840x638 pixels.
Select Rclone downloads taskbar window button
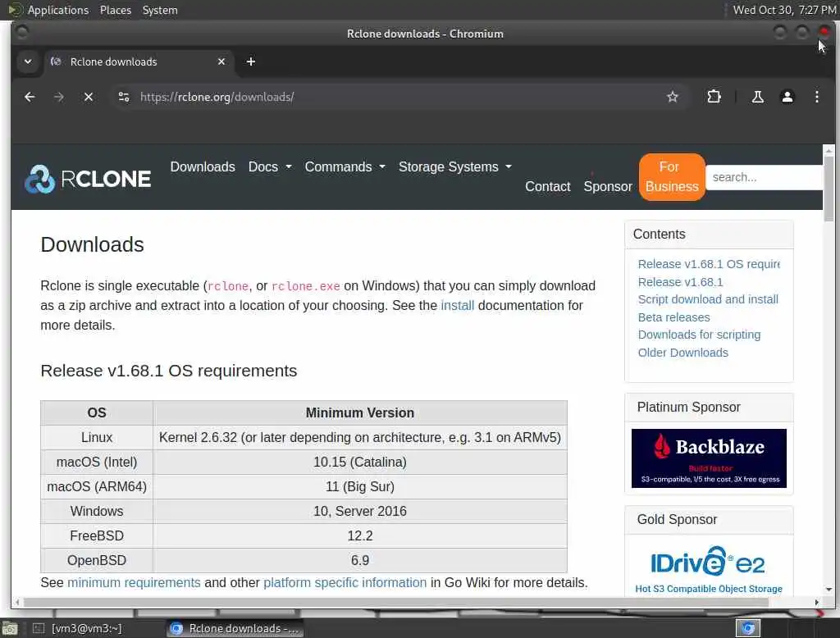tap(235, 628)
